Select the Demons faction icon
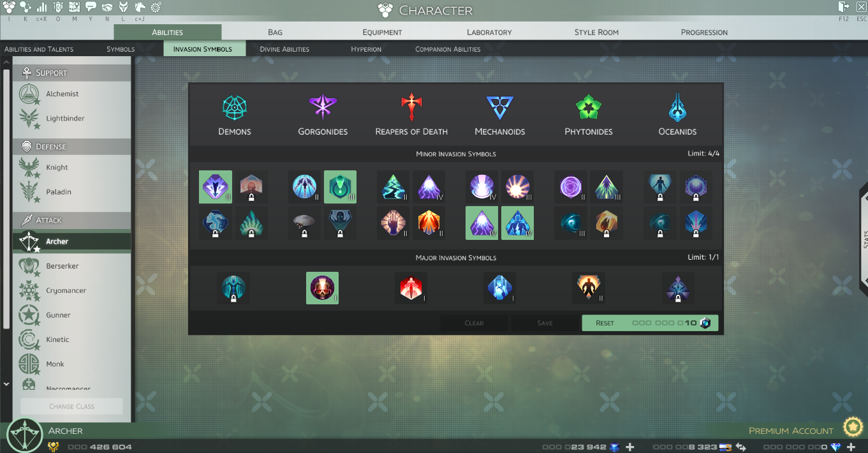The height and width of the screenshot is (453, 868). (235, 108)
